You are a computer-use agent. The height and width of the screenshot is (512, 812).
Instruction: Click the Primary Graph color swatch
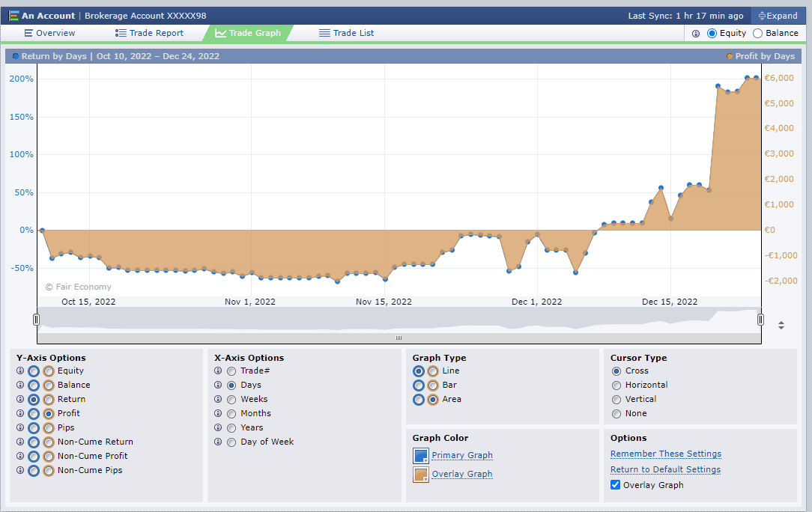(x=422, y=456)
